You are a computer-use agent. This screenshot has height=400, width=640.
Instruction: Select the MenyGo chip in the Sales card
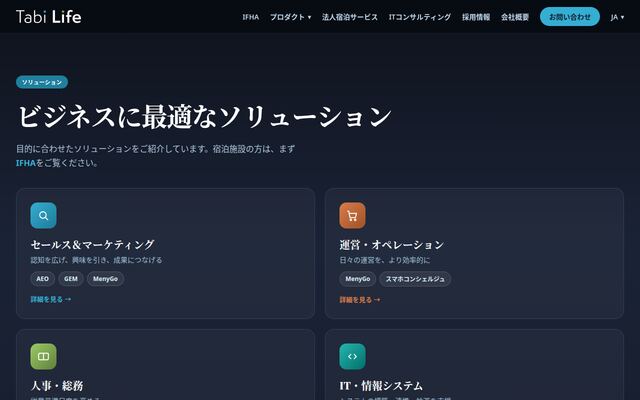(x=105, y=279)
